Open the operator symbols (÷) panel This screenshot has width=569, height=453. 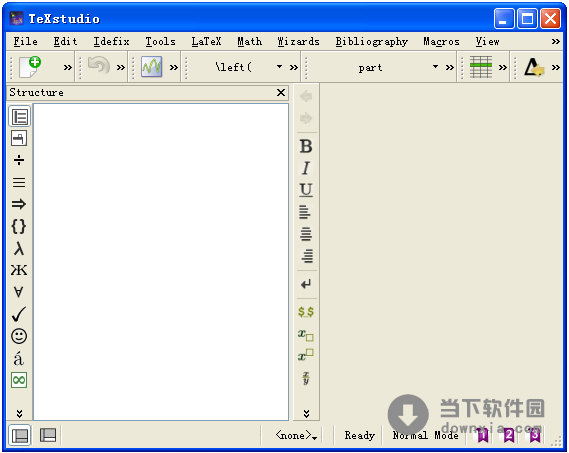tap(19, 160)
